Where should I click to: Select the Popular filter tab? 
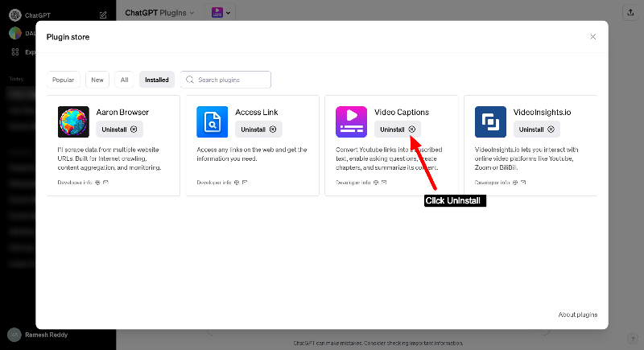click(x=64, y=80)
